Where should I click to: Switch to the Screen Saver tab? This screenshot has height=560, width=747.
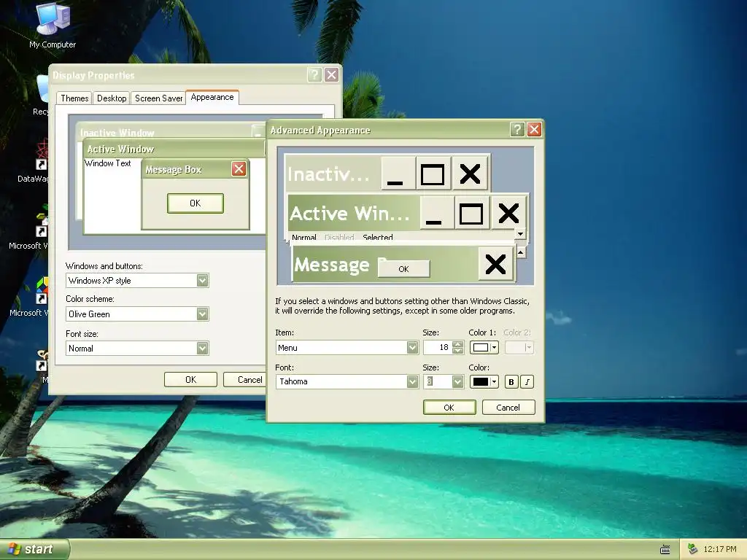158,98
